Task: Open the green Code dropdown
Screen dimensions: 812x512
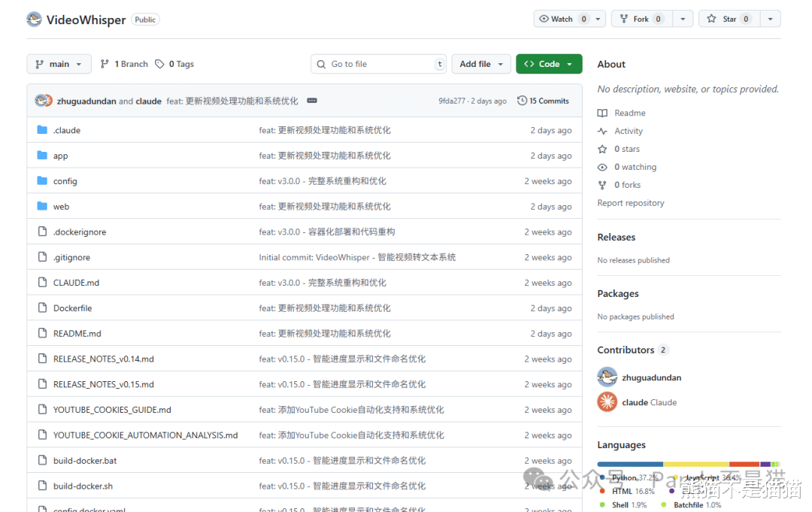Action: (x=549, y=64)
